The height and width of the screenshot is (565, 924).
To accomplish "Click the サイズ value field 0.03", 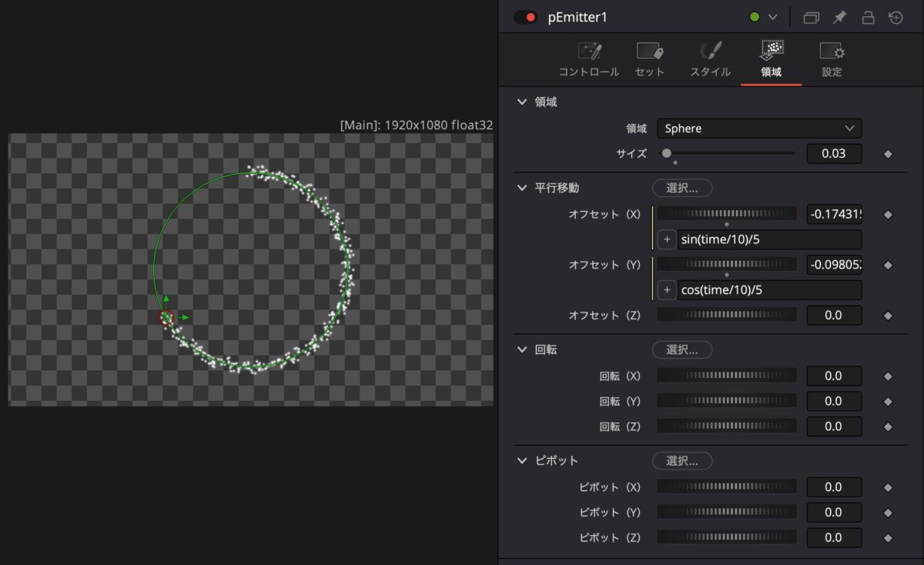I will coord(834,153).
